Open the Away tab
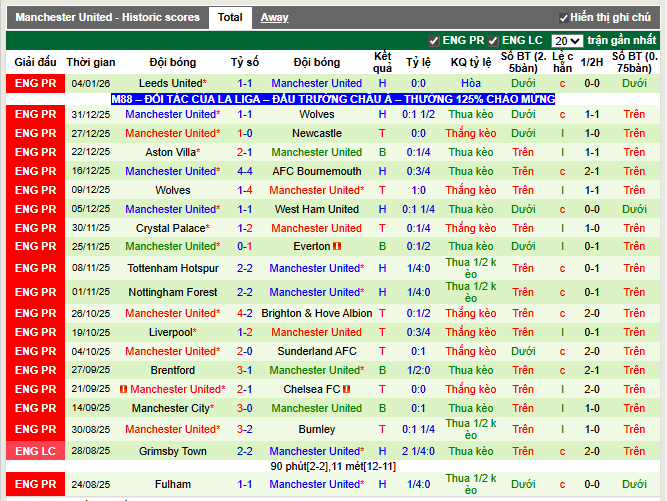 (x=274, y=17)
